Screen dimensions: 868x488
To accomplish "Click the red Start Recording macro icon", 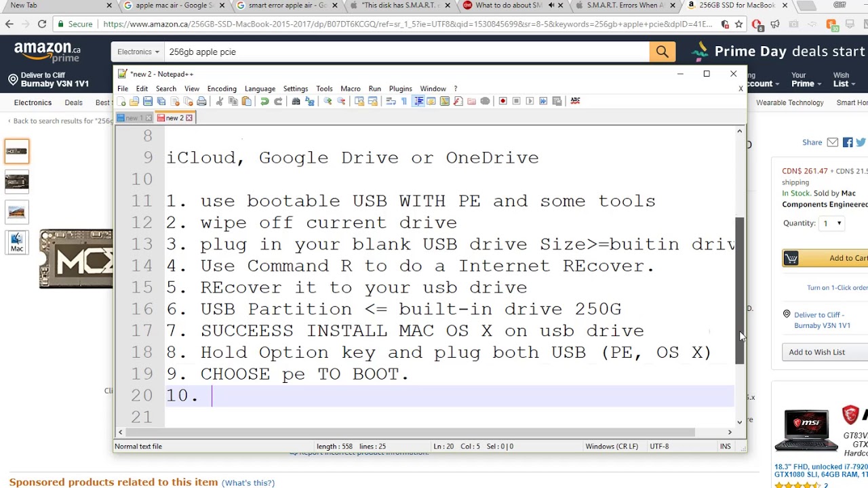I will coord(502,101).
